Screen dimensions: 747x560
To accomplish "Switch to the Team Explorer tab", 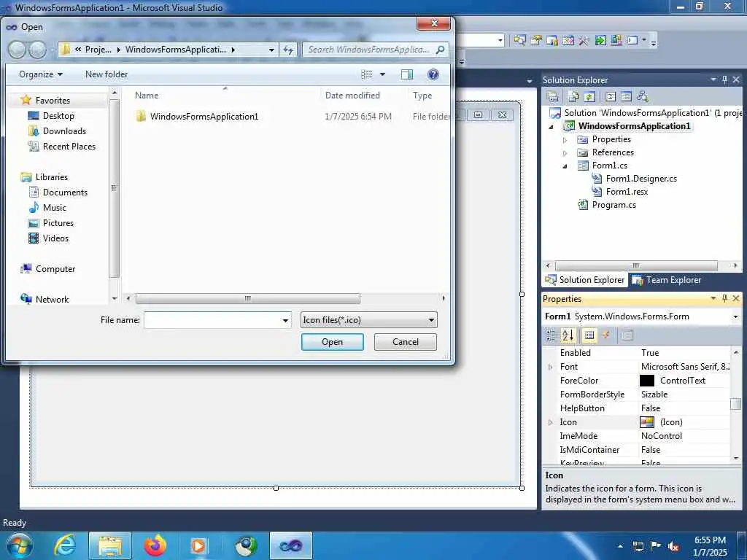I will [667, 280].
